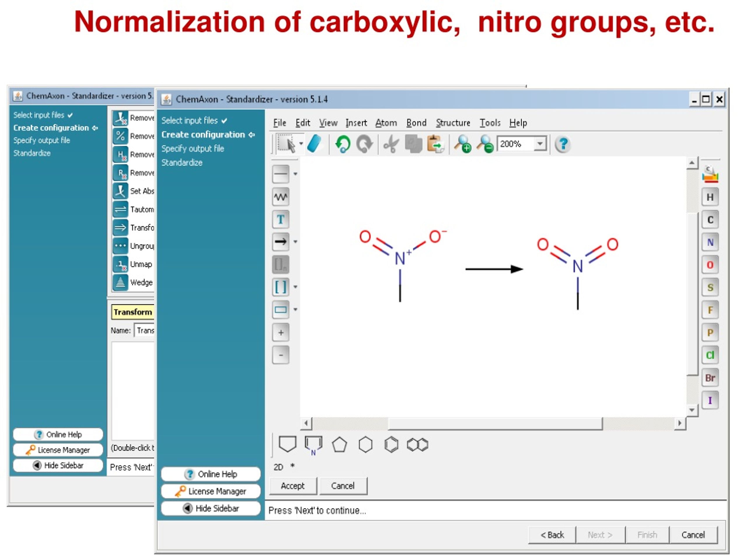The image size is (747, 560).
Task: Open the Edit menu
Action: click(303, 123)
